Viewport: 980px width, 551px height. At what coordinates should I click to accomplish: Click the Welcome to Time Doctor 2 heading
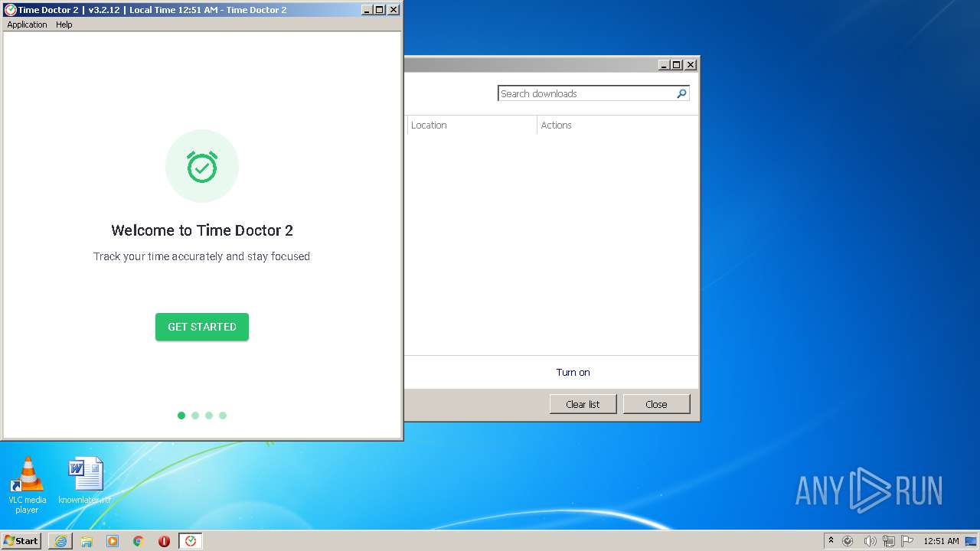202,230
